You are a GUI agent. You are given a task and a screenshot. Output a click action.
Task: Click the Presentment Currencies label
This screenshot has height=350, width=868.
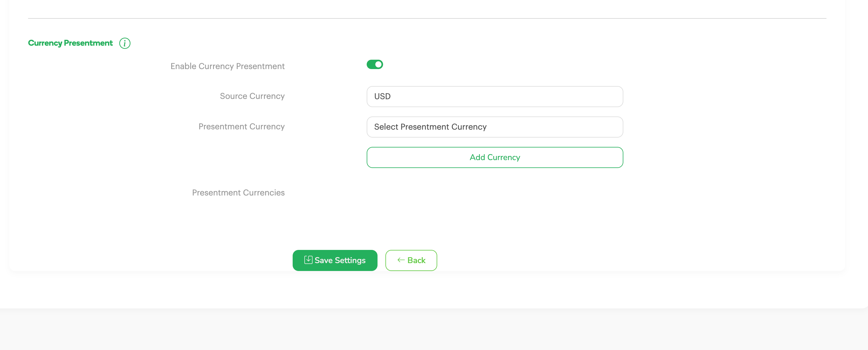point(238,193)
